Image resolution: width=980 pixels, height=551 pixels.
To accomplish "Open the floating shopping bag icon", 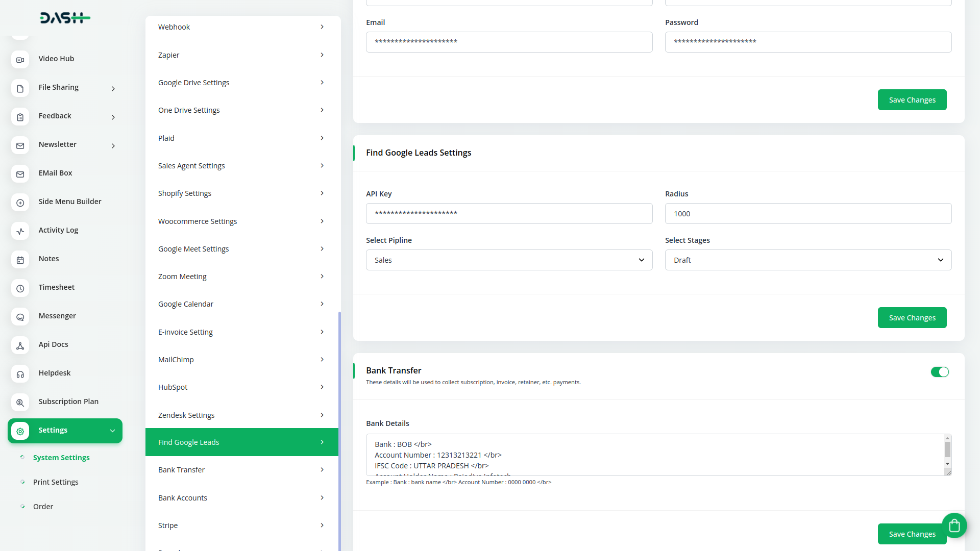I will pyautogui.click(x=954, y=525).
